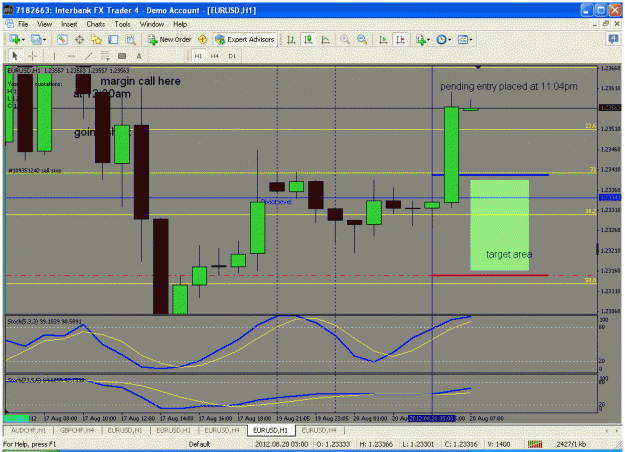
Task: Open the Strategy Tester magnifier icon
Action: click(130, 39)
